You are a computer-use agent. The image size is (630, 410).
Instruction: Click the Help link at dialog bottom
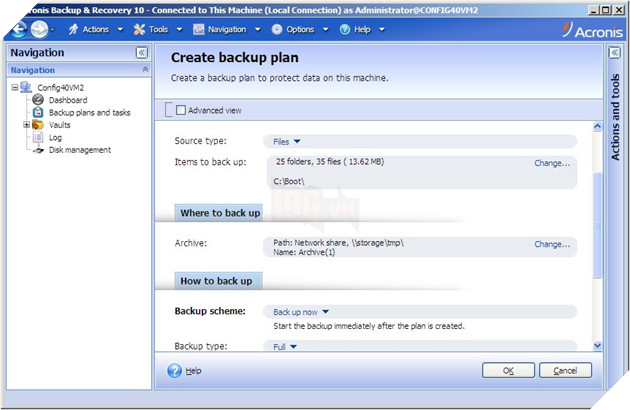[193, 371]
